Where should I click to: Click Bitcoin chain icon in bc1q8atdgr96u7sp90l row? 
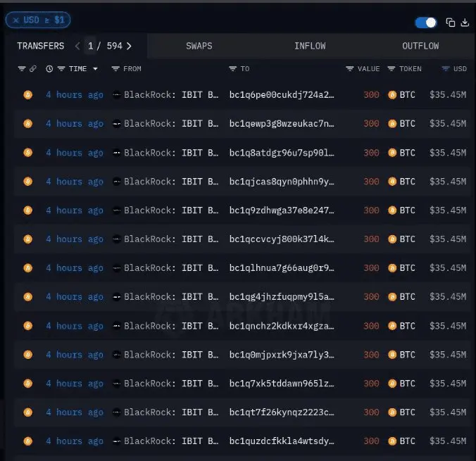pyautogui.click(x=28, y=153)
